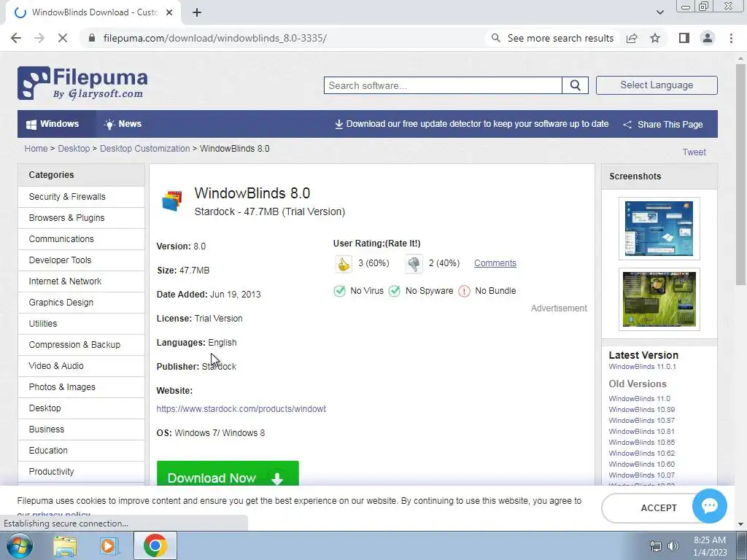Click the page vertical scrollbar
This screenshot has height=560, width=747.
coord(740,174)
